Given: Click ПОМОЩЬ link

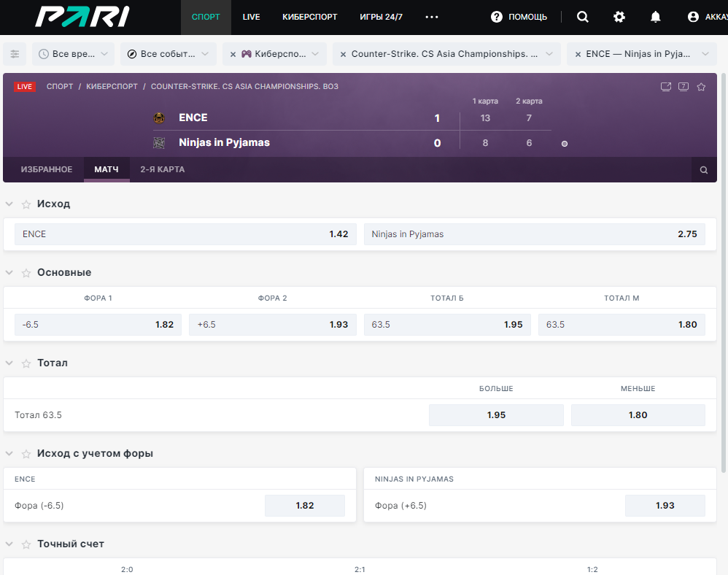Looking at the screenshot, I should [x=527, y=18].
